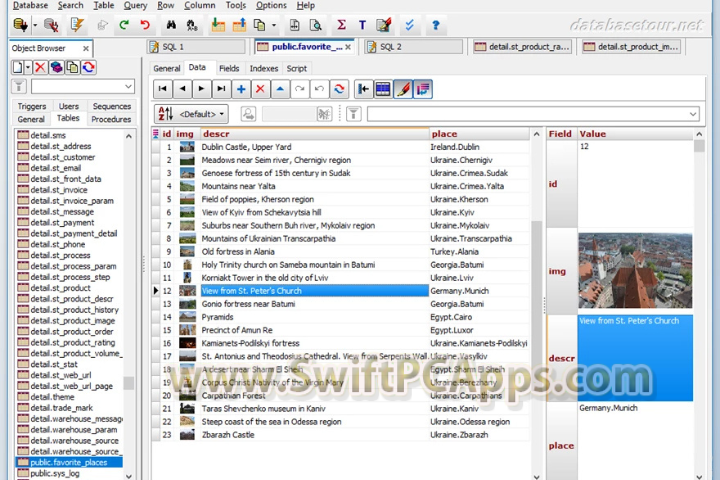The height and width of the screenshot is (480, 720).
Task: Click the blue double-checkmark icon
Action: point(409,25)
